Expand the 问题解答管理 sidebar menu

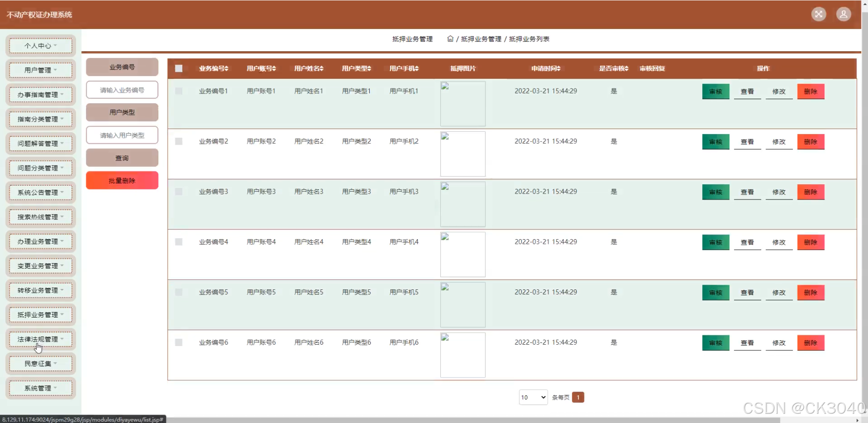coord(41,143)
